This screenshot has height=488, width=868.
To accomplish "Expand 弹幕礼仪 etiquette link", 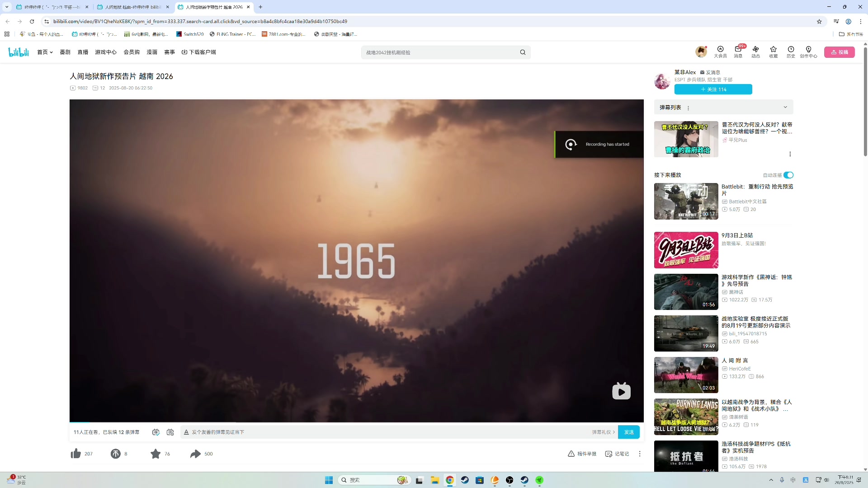I will [x=604, y=432].
